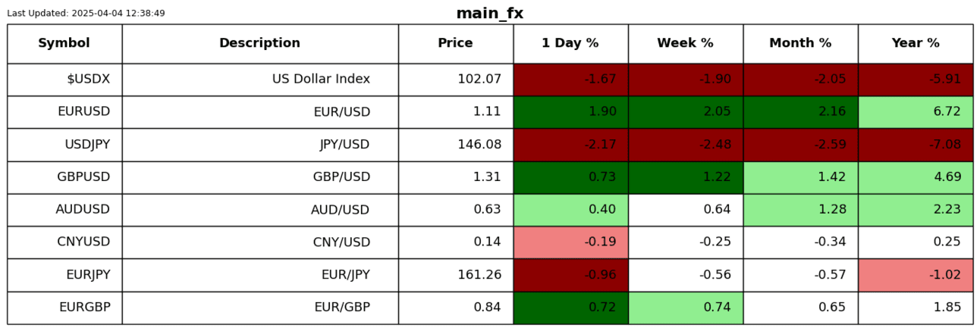Image resolution: width=980 pixels, height=331 pixels.
Task: Select the "Week %" column header
Action: 685,44
